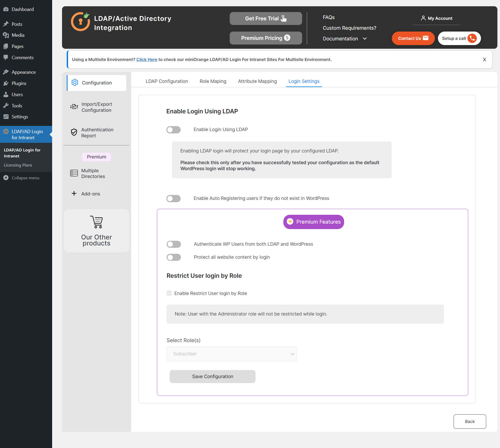Screen dimensions: 500x448
Task: Click the shopping cart icon
Action: point(96,222)
